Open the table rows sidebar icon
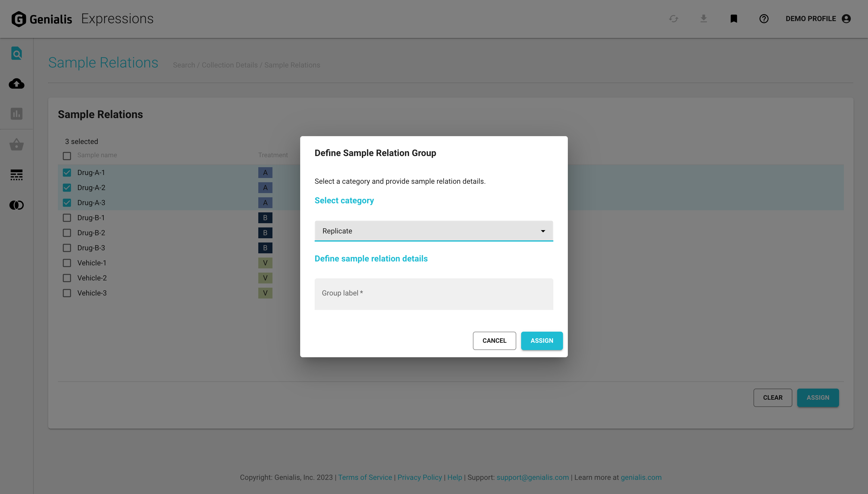This screenshot has width=868, height=494. [16, 175]
